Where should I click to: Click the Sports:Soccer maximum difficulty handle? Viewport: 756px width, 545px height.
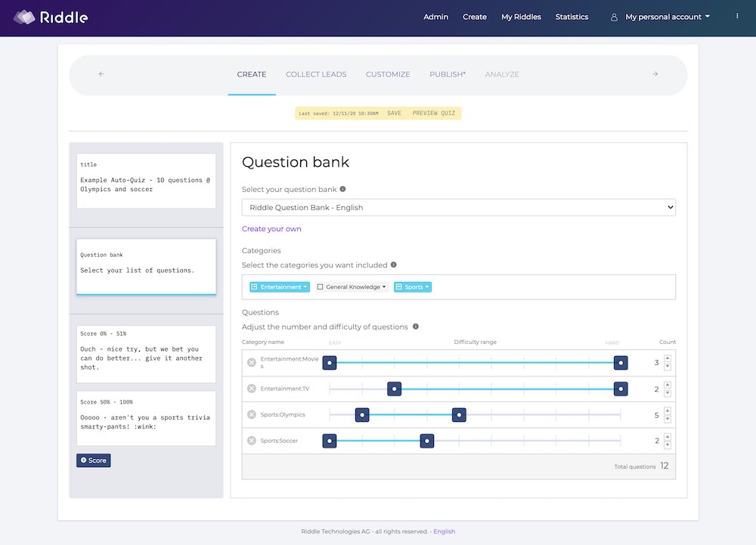pyautogui.click(x=426, y=441)
